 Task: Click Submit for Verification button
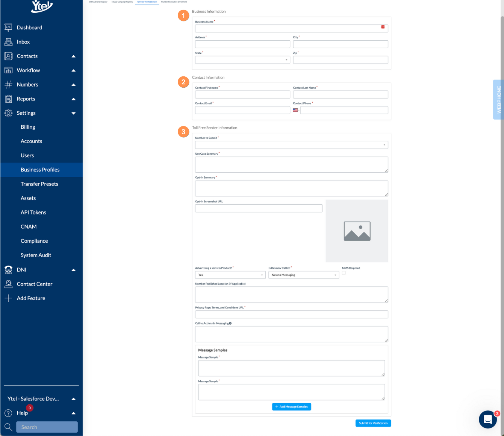[373, 423]
